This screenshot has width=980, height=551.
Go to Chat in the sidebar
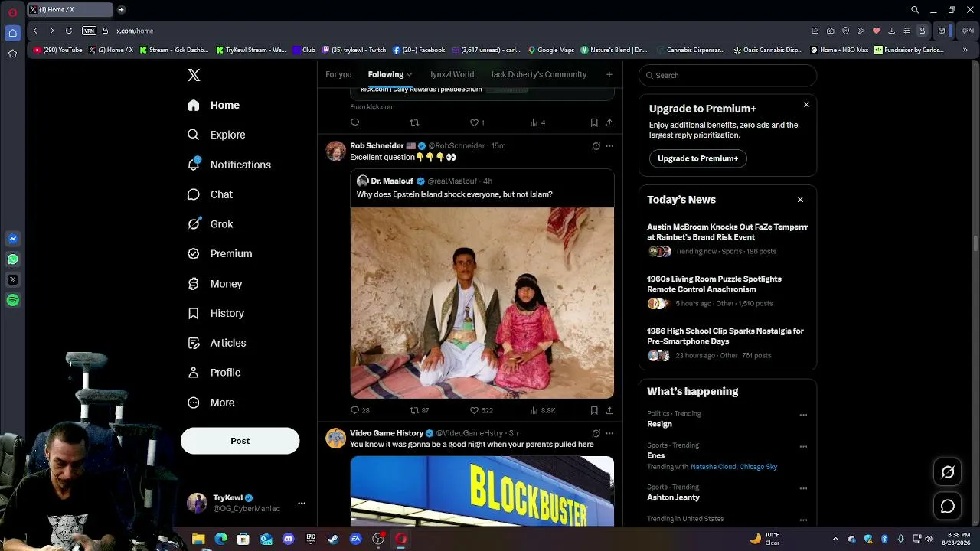click(x=211, y=194)
